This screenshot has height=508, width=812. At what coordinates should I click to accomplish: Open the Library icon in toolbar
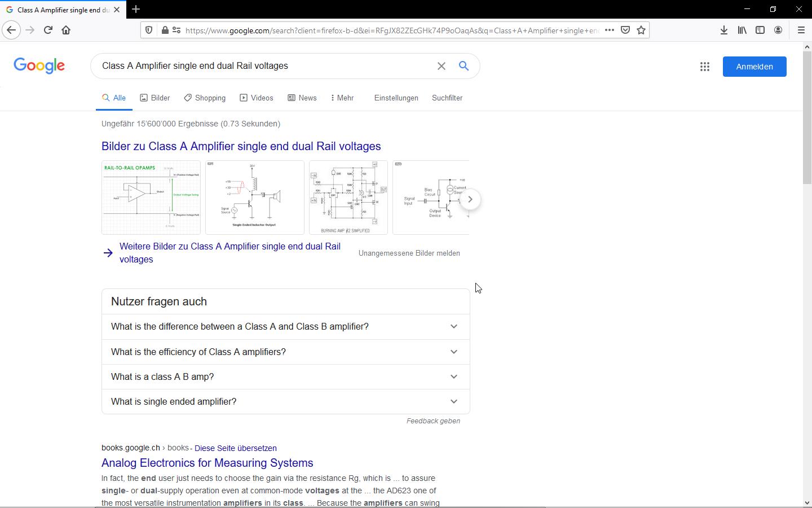click(x=742, y=30)
